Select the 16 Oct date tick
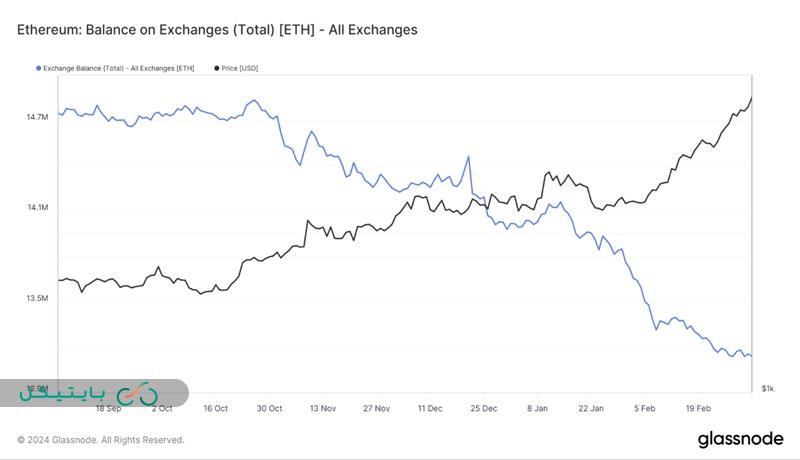800x460 pixels. 215,408
